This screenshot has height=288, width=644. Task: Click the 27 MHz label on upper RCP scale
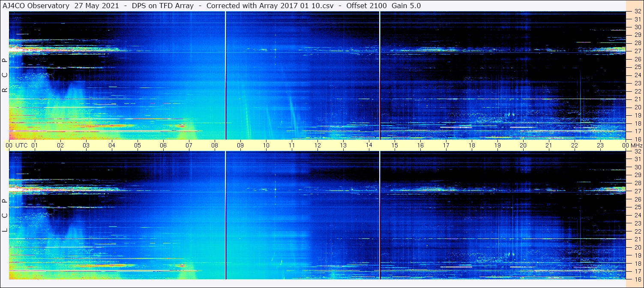(637, 51)
